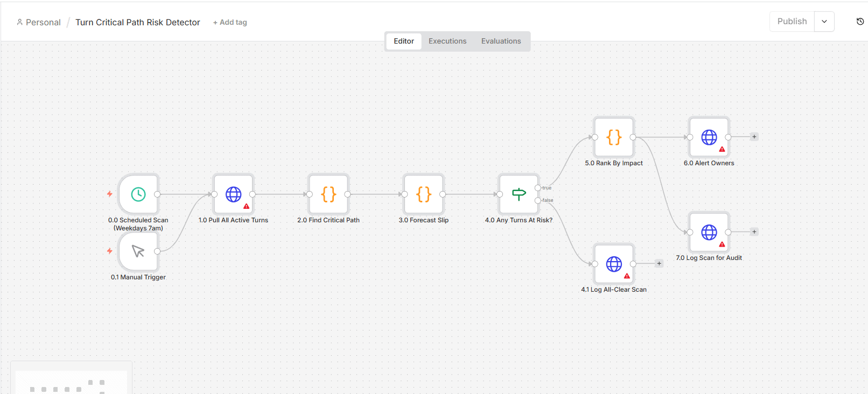Screen dimensions: 868x394
Task: Open the Personal project breadcrumb
Action: coord(39,22)
